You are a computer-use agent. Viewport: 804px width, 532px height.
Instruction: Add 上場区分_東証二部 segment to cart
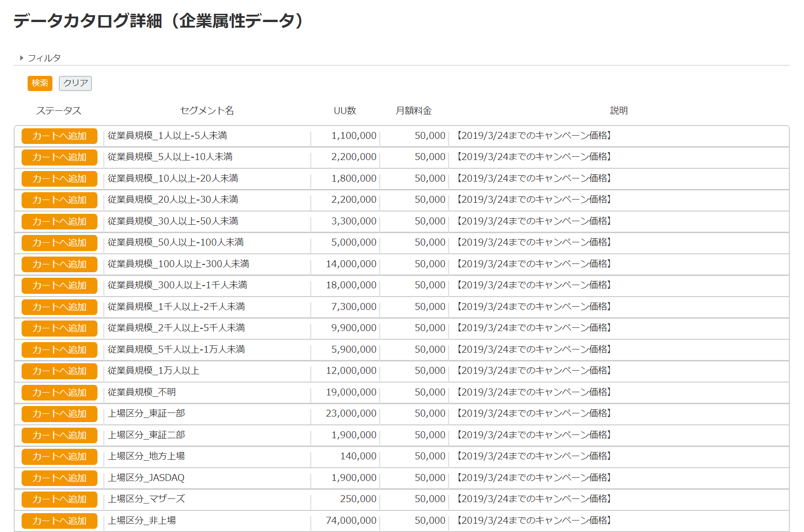pos(58,435)
